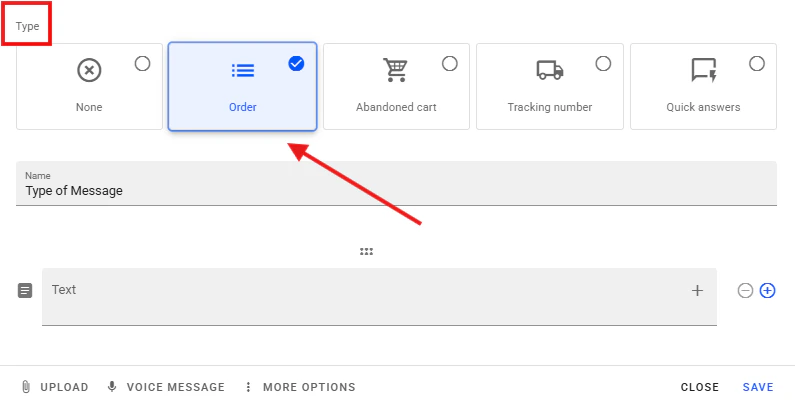Click the None label text

89,107
